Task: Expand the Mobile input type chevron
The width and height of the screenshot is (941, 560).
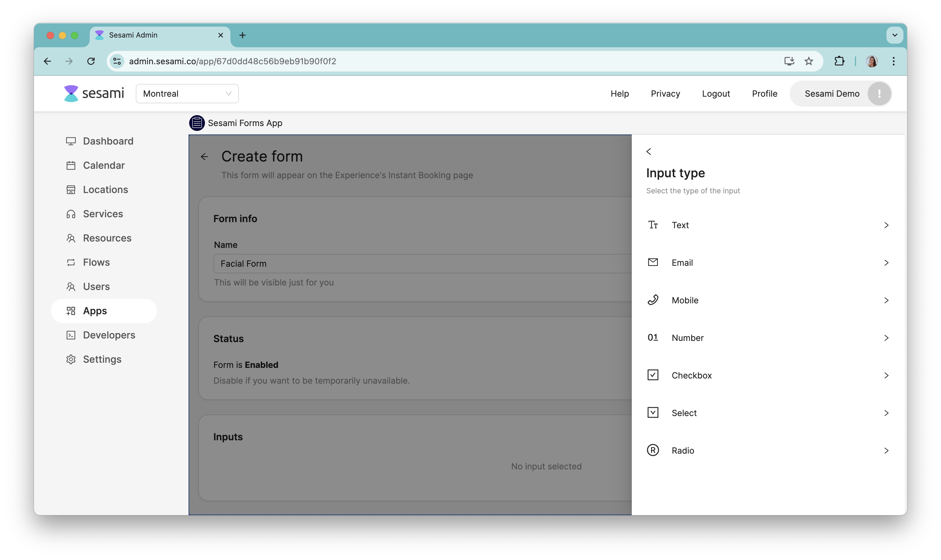Action: 886,300
